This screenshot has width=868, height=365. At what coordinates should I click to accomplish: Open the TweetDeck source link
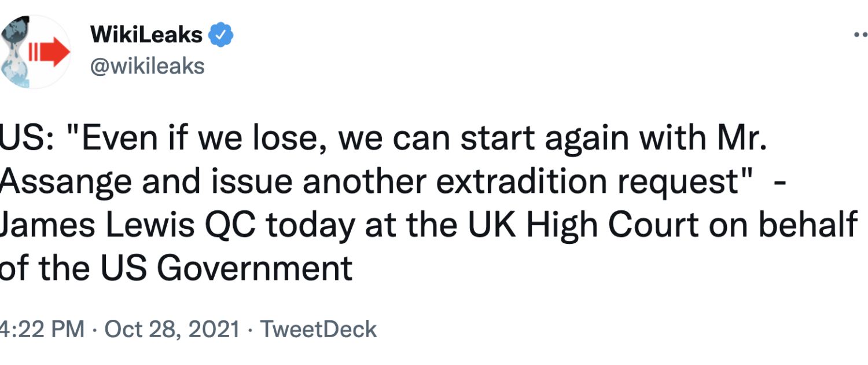pos(318,330)
